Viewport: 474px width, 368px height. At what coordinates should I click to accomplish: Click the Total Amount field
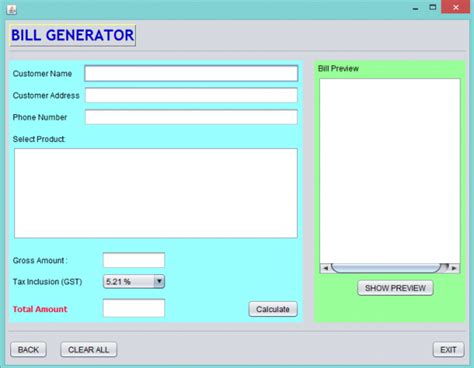(134, 308)
